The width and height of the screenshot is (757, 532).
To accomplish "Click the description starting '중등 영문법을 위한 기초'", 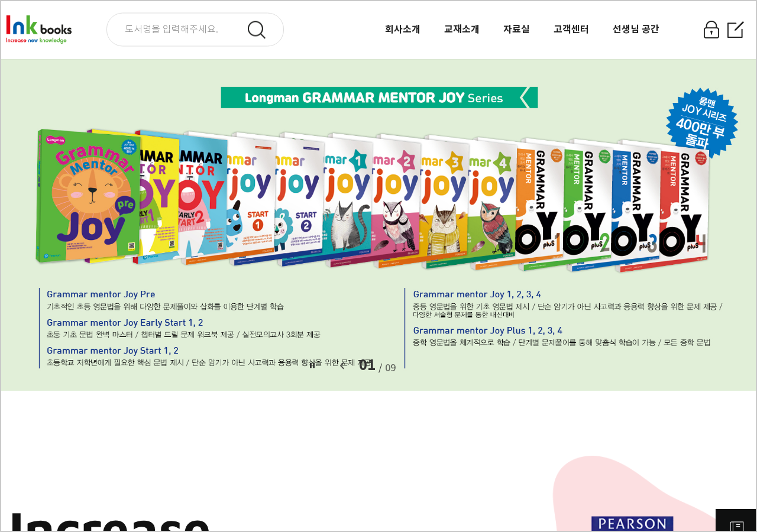I will point(568,310).
